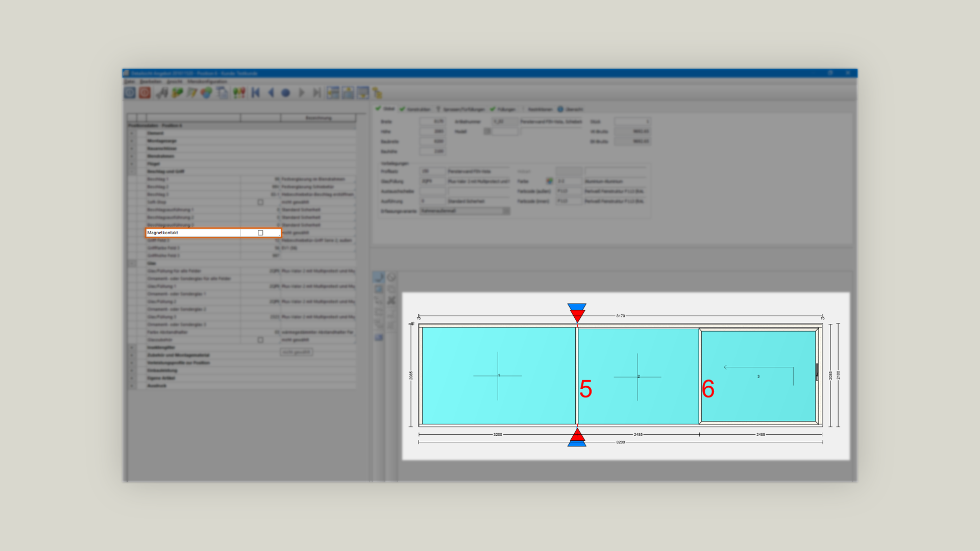Switch to the Übersicht tab
The height and width of the screenshot is (551, 980).
(570, 109)
